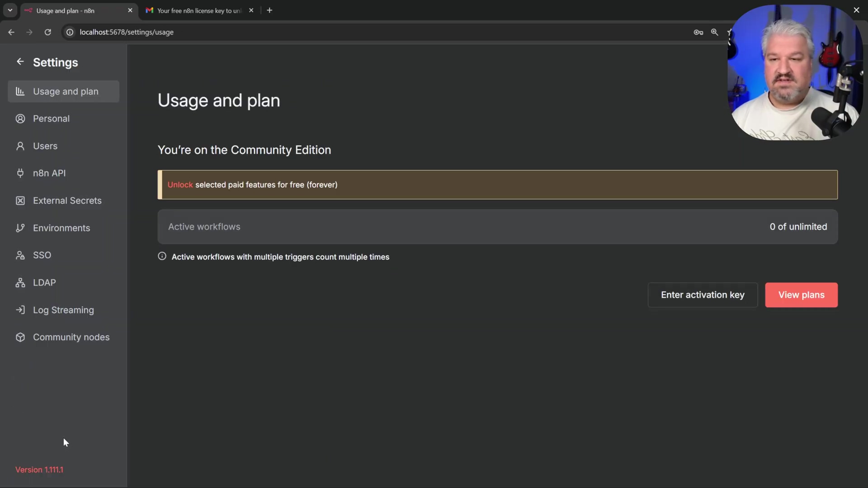This screenshot has height=488, width=868.
Task: Reload the page with the refresh icon
Action: [47, 32]
